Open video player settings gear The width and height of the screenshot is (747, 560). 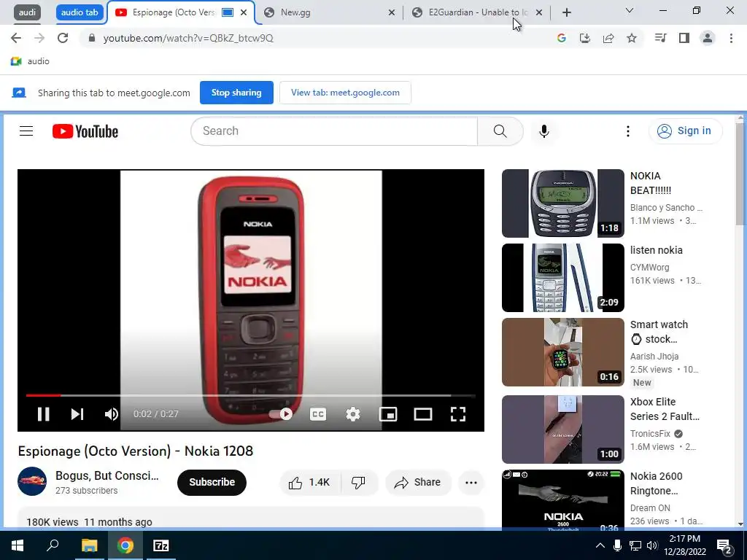352,414
